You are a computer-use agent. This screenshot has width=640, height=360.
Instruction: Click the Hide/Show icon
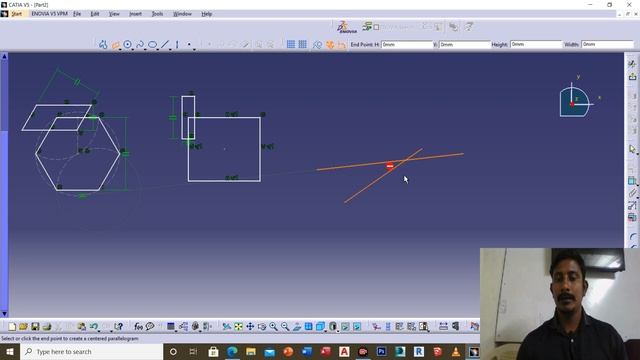[345, 327]
